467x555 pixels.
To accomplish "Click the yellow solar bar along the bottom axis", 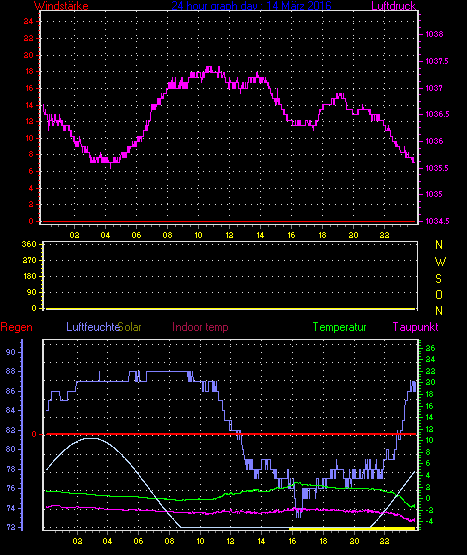I will 352,528.
